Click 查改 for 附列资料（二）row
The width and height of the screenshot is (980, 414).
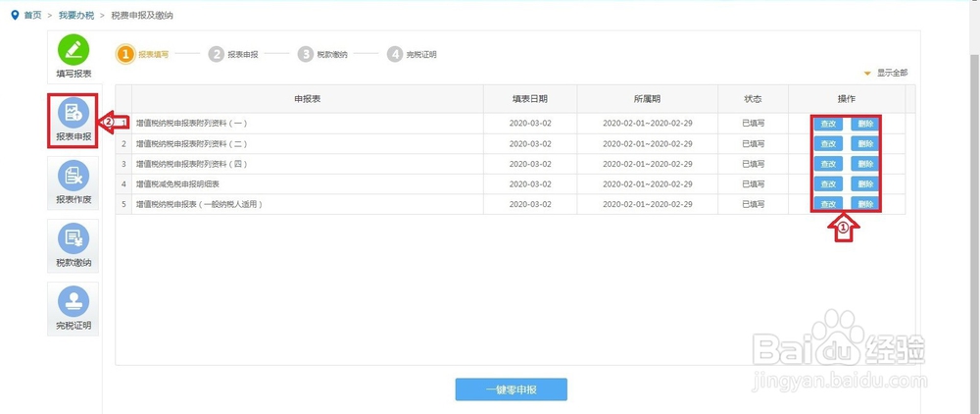pyautogui.click(x=828, y=144)
